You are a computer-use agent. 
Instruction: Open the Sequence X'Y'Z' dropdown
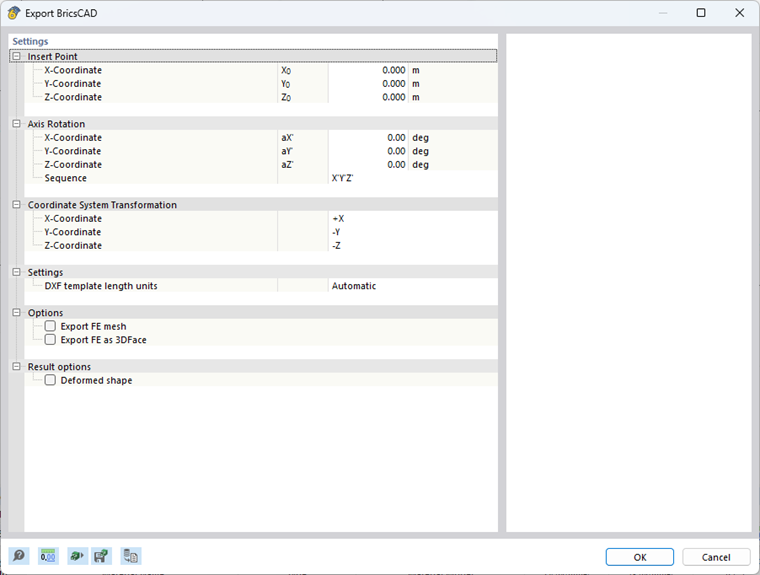point(412,178)
